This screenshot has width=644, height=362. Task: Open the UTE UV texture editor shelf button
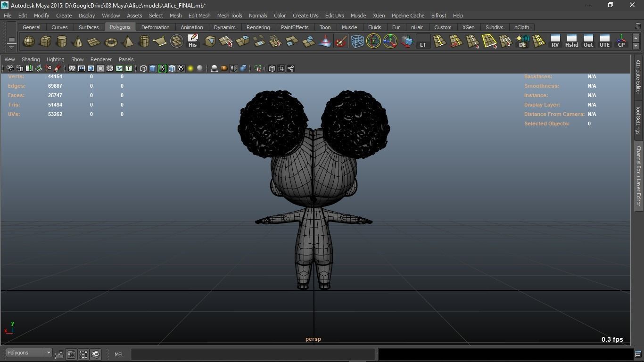click(x=605, y=41)
